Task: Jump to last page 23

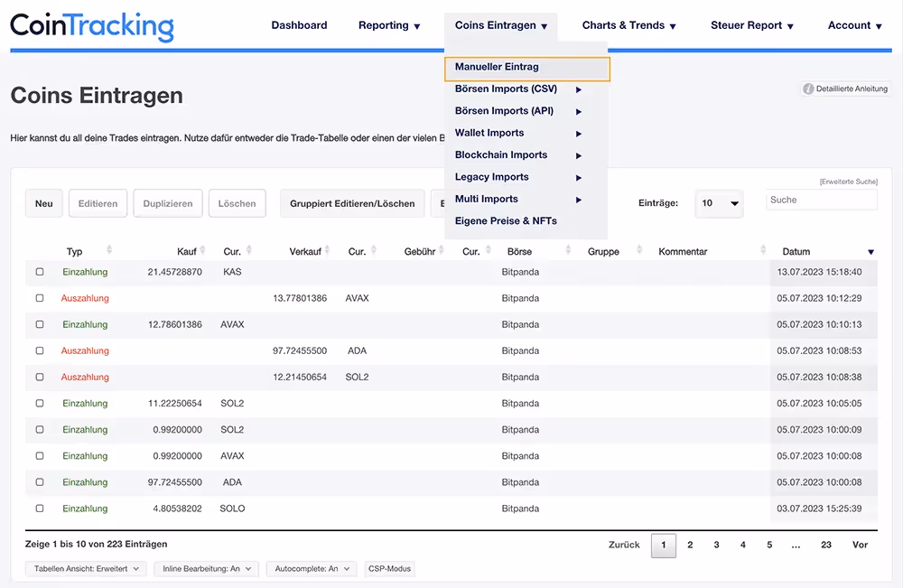Action: [x=826, y=545]
